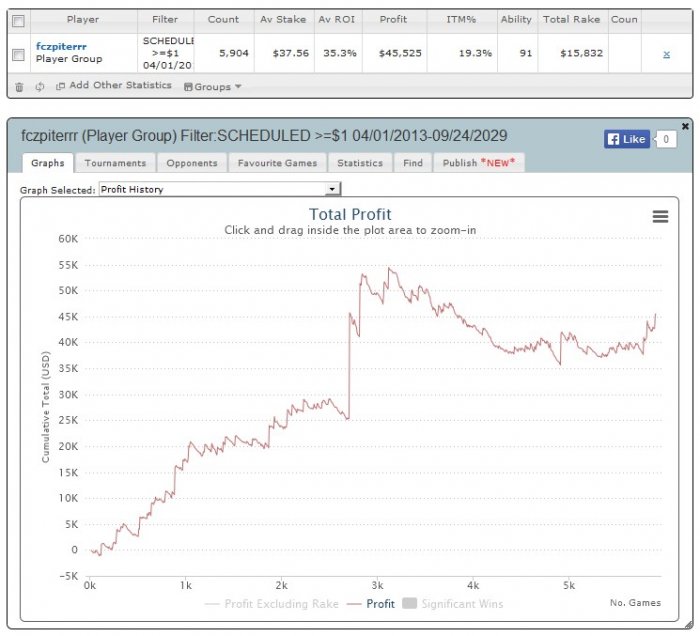The width and height of the screenshot is (700, 636).
Task: Expand the Groups dropdown arrow
Action: point(238,87)
